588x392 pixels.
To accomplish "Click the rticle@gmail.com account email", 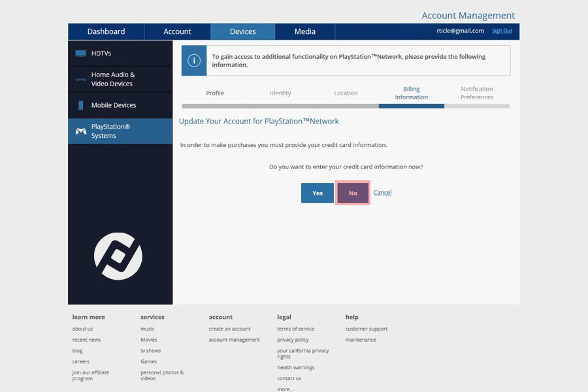I will click(x=460, y=31).
